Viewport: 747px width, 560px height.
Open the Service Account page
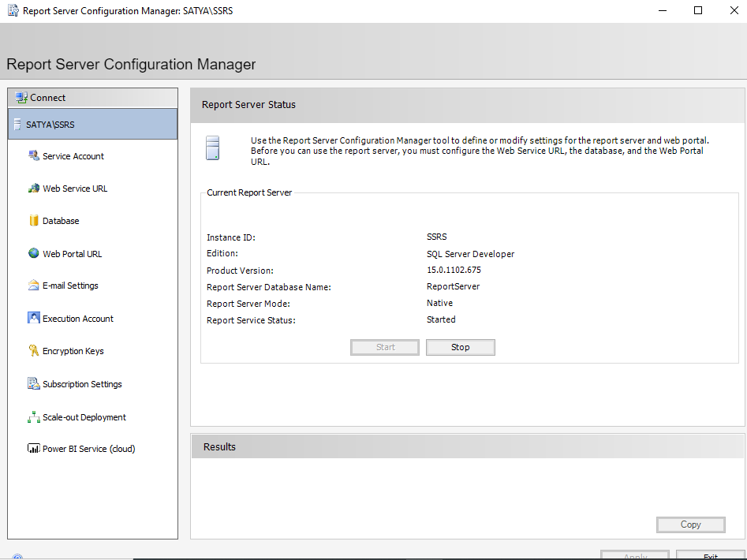click(x=73, y=156)
